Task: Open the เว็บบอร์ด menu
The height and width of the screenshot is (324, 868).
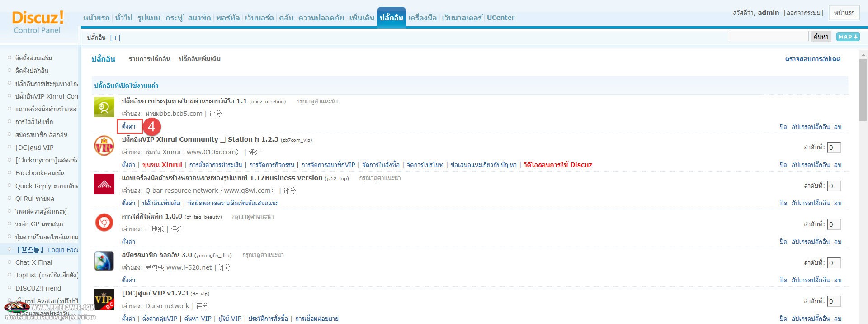Action: 259,18
